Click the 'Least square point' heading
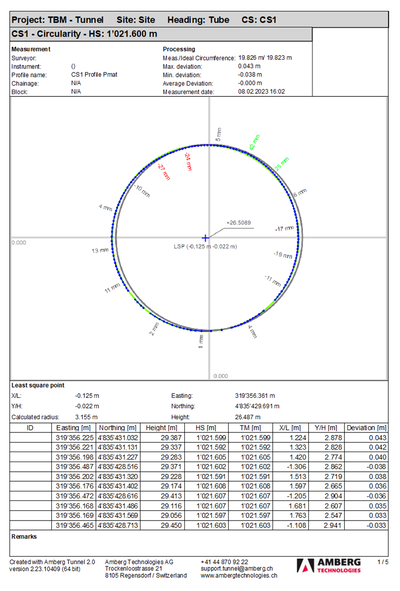400x591 pixels. click(38, 385)
